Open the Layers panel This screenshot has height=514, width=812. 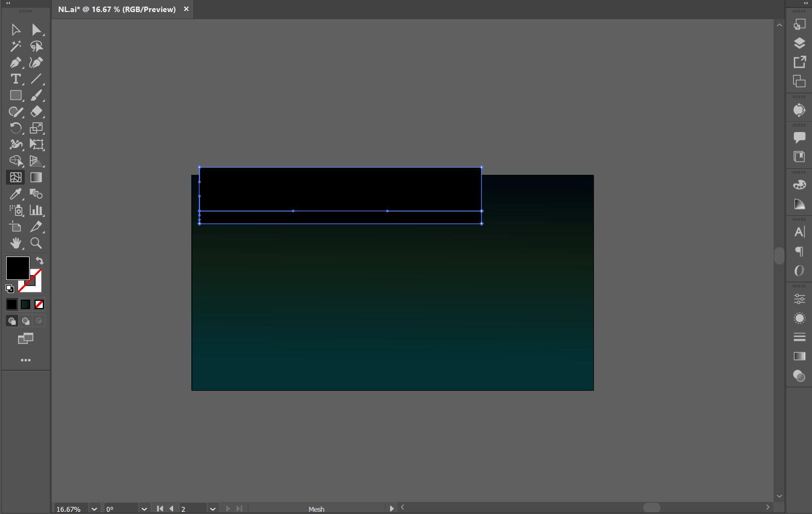(x=799, y=43)
